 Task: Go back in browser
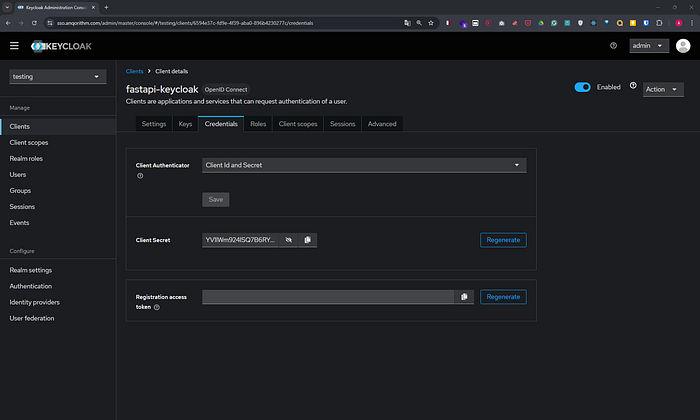pos(8,23)
